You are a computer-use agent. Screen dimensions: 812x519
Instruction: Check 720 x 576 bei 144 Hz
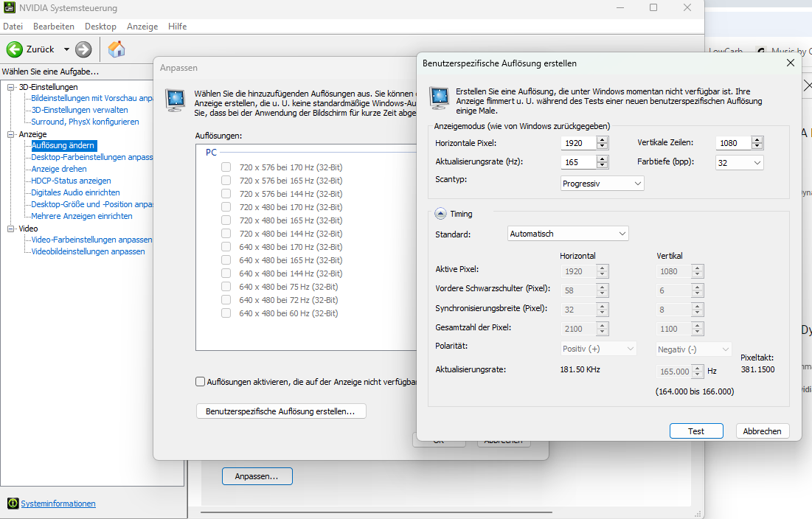[226, 194]
